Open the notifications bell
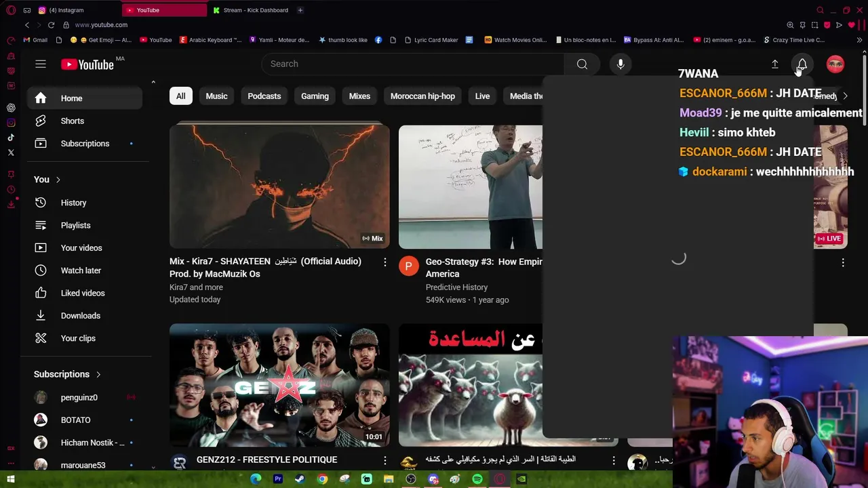The height and width of the screenshot is (488, 868). click(802, 64)
